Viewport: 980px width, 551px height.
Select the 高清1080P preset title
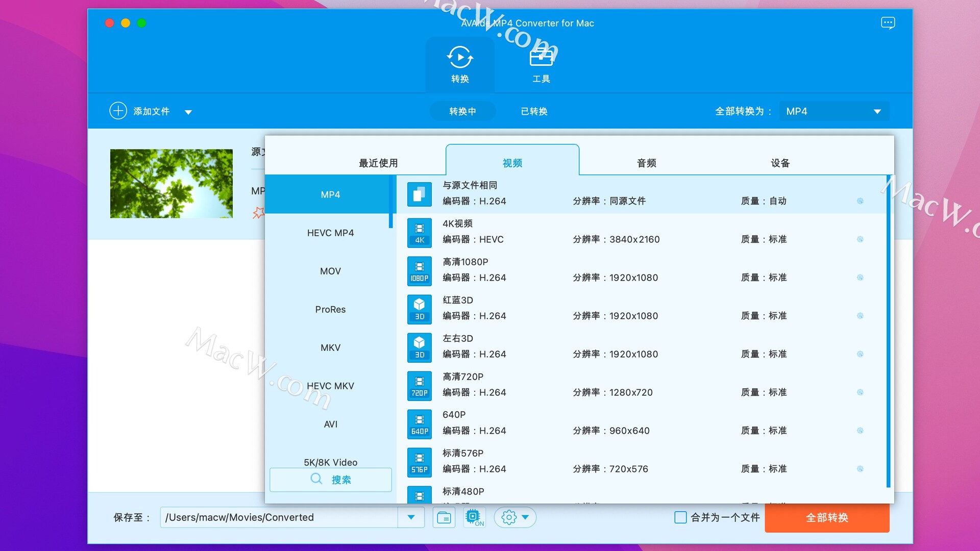click(x=465, y=262)
